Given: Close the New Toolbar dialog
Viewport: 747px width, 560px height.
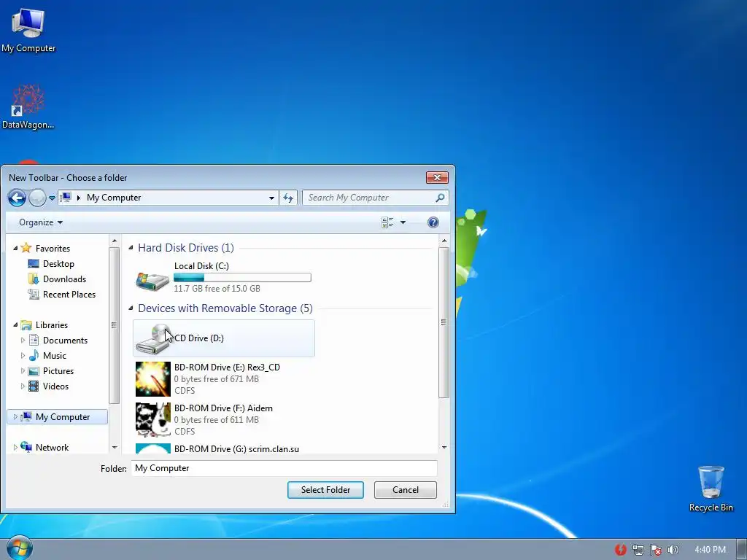Looking at the screenshot, I should click(437, 178).
